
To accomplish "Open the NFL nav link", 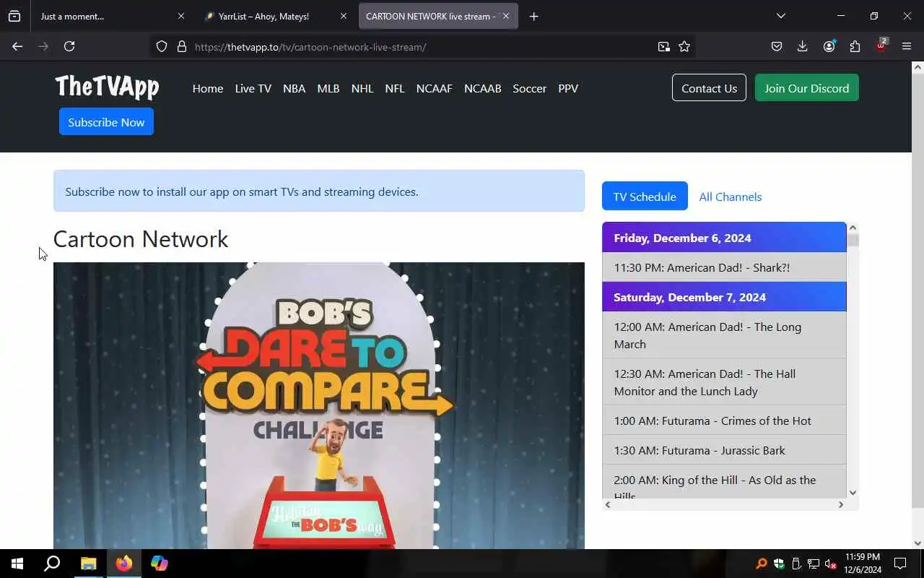I will 395,88.
